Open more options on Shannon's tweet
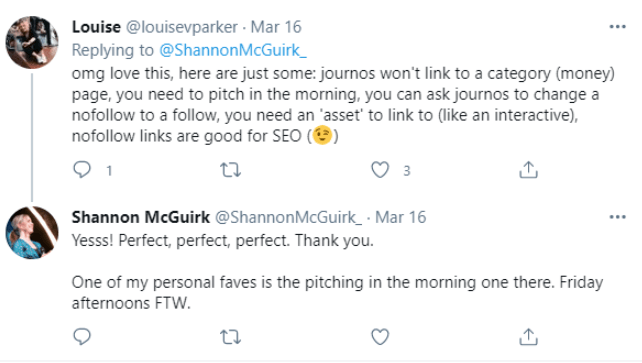This screenshot has width=642, height=363. (617, 217)
